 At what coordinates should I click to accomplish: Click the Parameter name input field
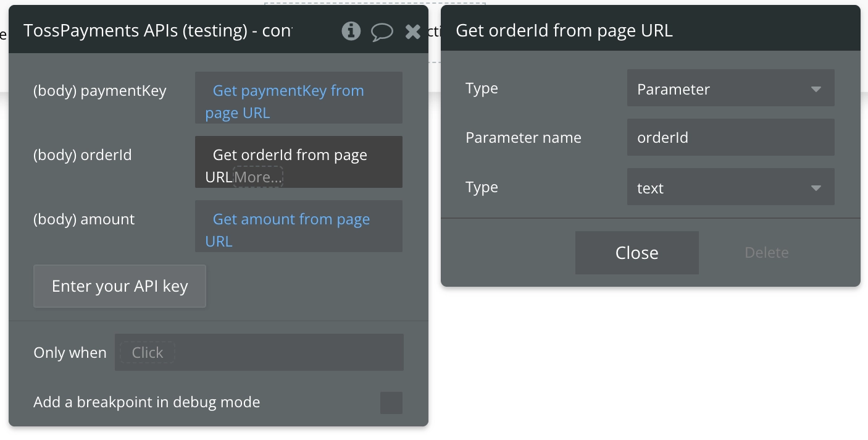[730, 138]
